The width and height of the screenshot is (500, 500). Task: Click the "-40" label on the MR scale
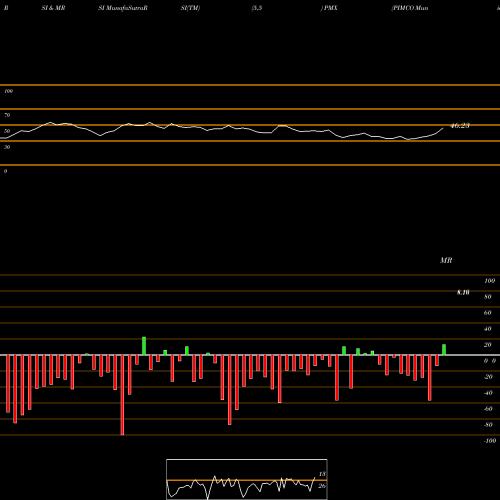click(488, 393)
